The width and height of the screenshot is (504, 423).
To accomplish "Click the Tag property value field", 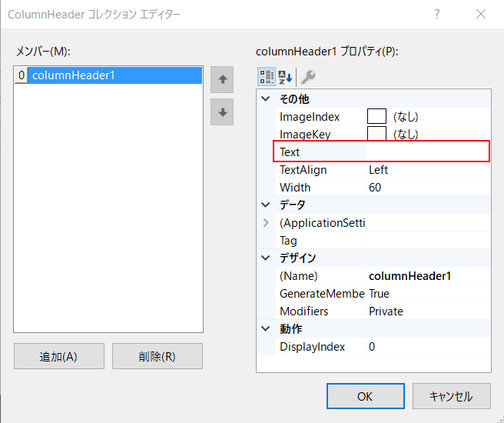I will [428, 240].
